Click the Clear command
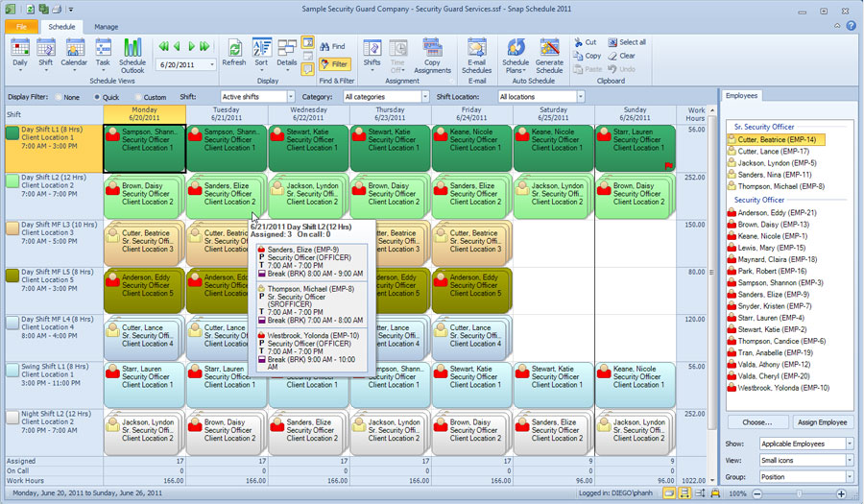 tap(621, 56)
